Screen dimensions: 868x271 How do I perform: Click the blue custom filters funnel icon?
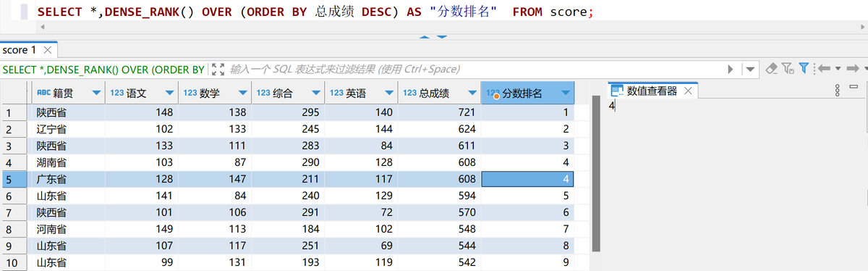804,68
